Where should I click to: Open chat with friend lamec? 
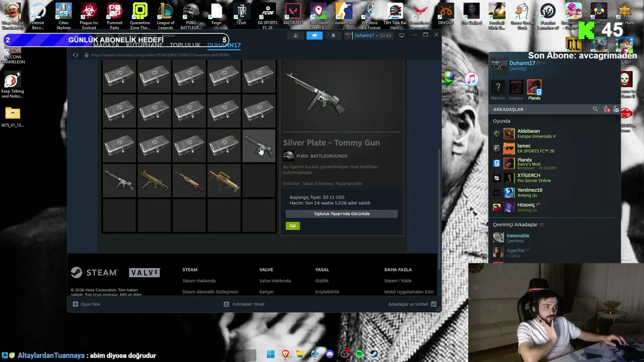pos(553,148)
